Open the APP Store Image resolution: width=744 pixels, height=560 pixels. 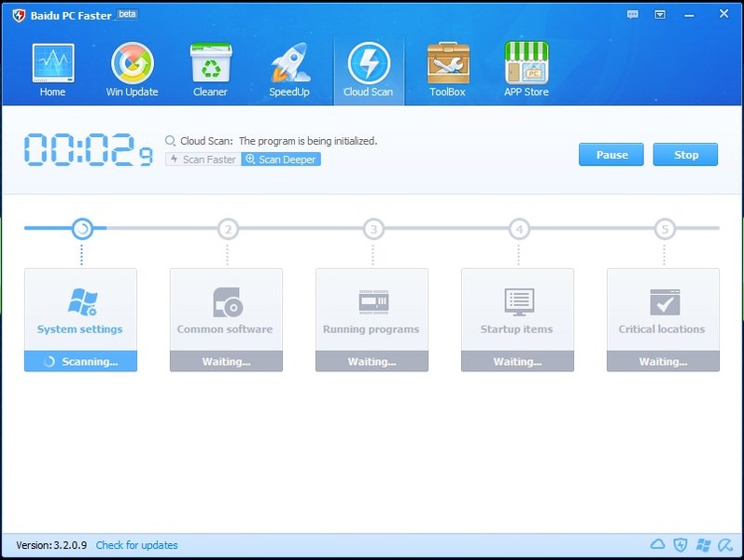526,71
